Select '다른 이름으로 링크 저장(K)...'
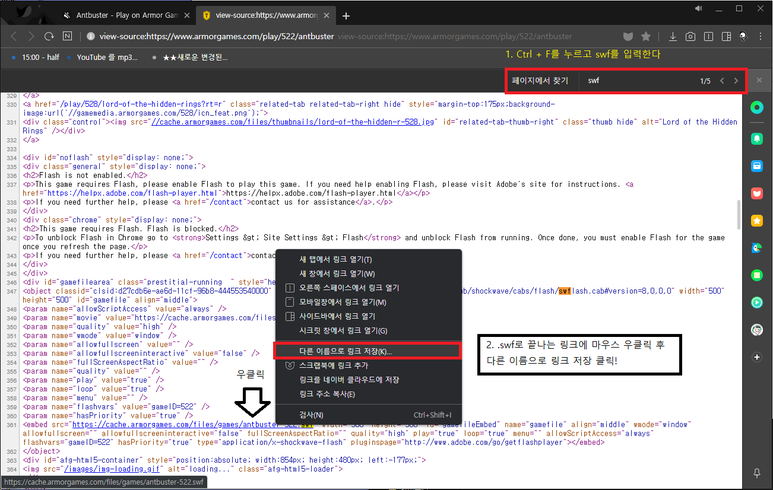The image size is (773, 490). (x=368, y=351)
